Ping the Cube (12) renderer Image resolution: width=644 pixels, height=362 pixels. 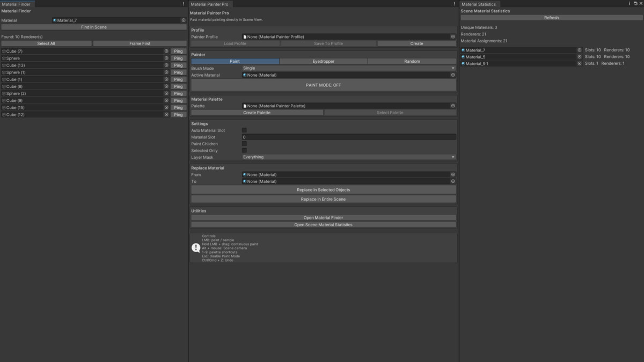coord(179,115)
